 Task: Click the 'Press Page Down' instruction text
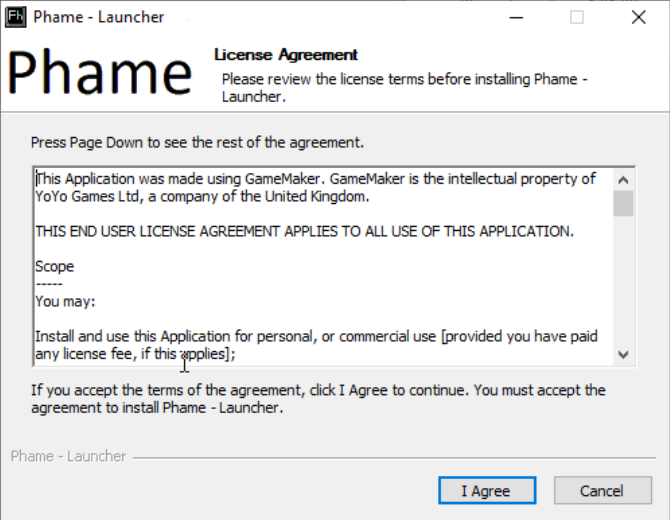tap(197, 142)
